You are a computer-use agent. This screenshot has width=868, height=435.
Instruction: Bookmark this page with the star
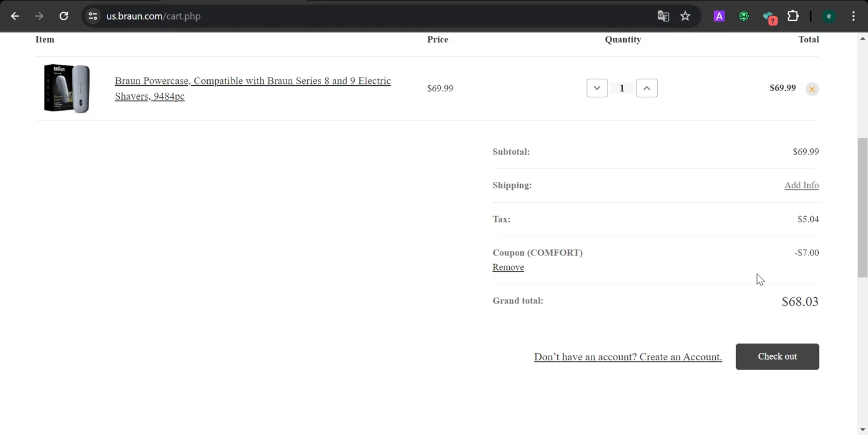click(x=685, y=16)
